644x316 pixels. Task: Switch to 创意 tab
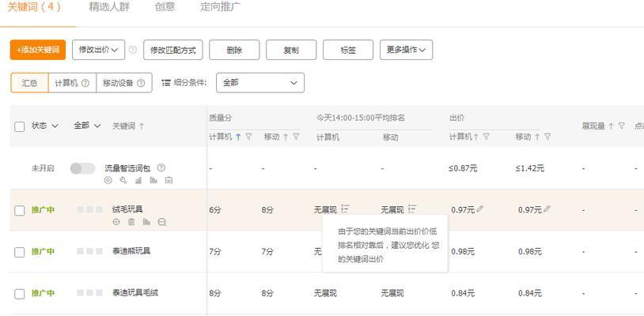(165, 7)
